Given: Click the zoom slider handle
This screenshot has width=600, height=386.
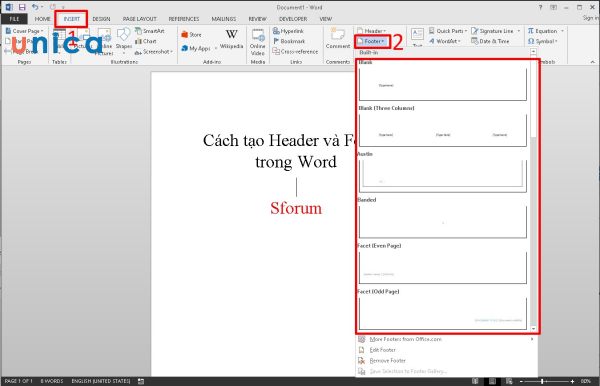Looking at the screenshot, I should pos(542,381).
